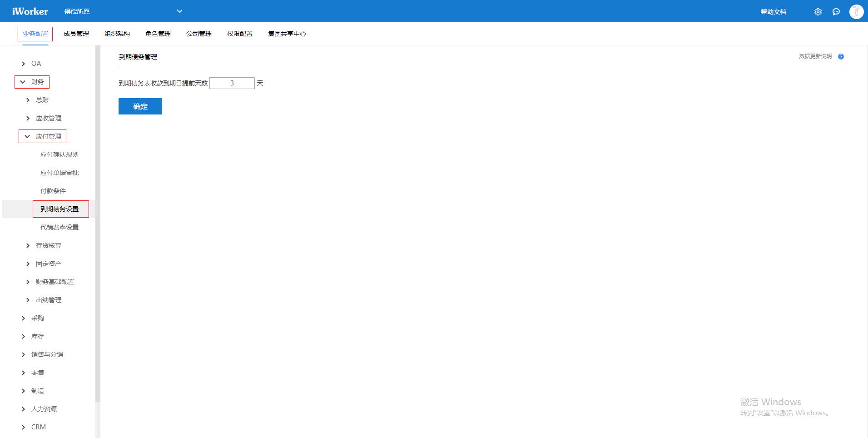Switch to the 公司管理 tab
Screen dimensions: 868x438
[x=199, y=34]
